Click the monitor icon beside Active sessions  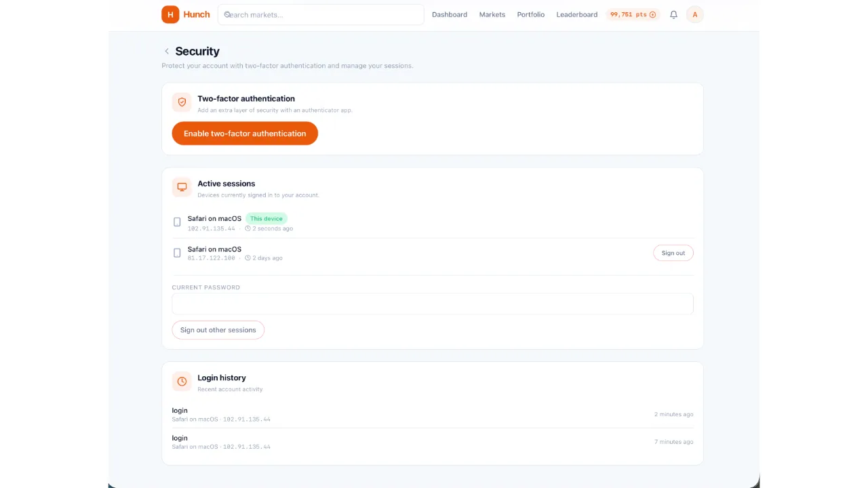click(182, 187)
